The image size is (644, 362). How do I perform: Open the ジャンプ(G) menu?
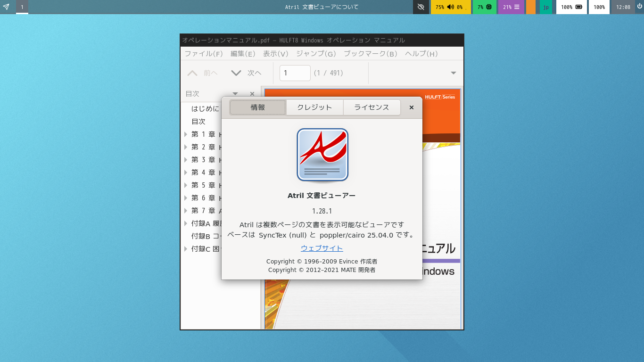pos(316,54)
